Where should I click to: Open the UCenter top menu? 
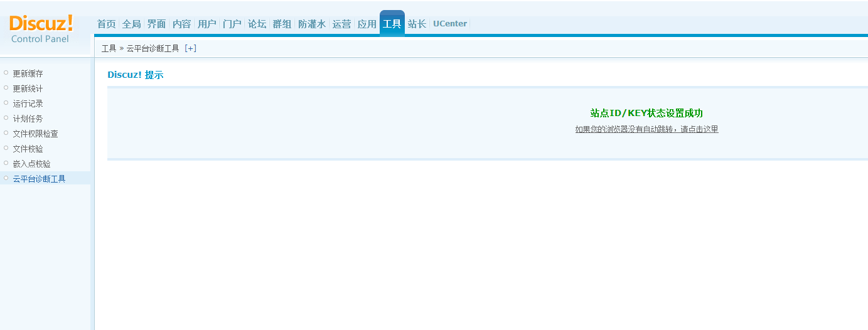[x=450, y=24]
